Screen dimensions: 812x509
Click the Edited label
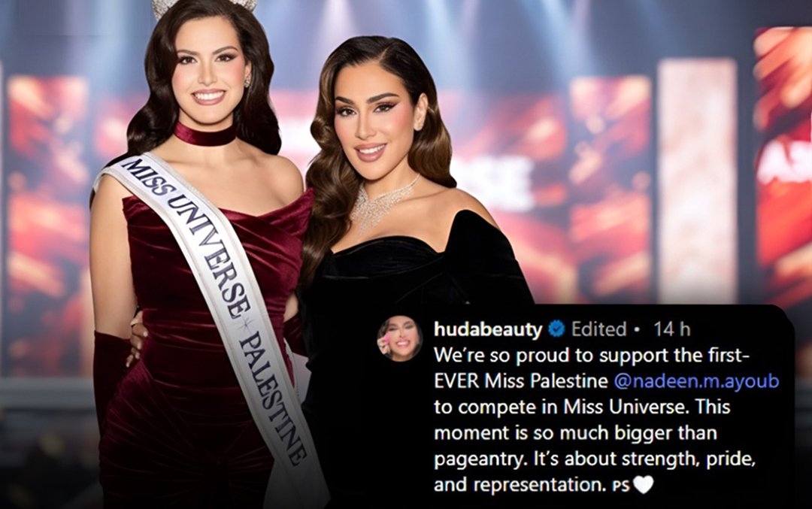click(598, 329)
